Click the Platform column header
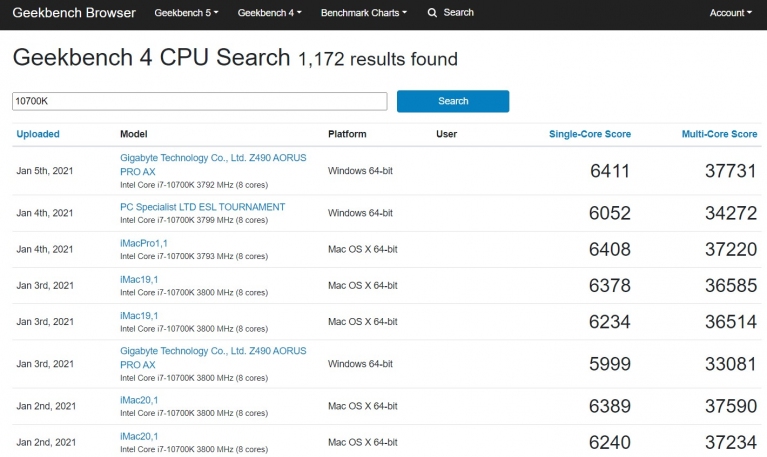Screen dimensions: 767x457 pyautogui.click(x=347, y=134)
